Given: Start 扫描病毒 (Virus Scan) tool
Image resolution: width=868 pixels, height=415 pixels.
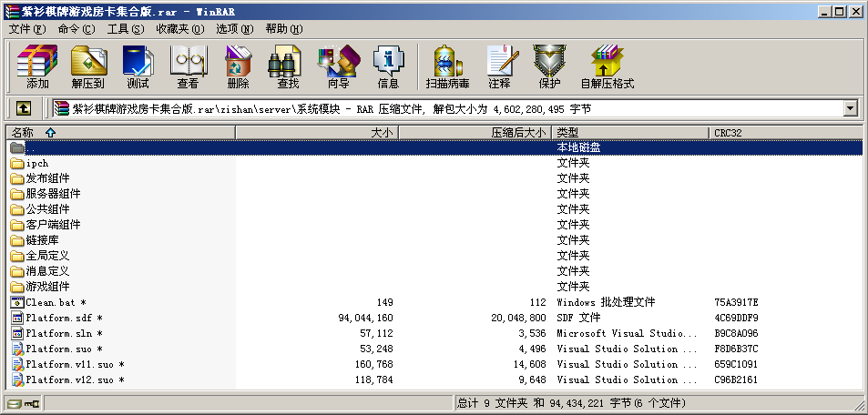Looking at the screenshot, I should coord(447,66).
